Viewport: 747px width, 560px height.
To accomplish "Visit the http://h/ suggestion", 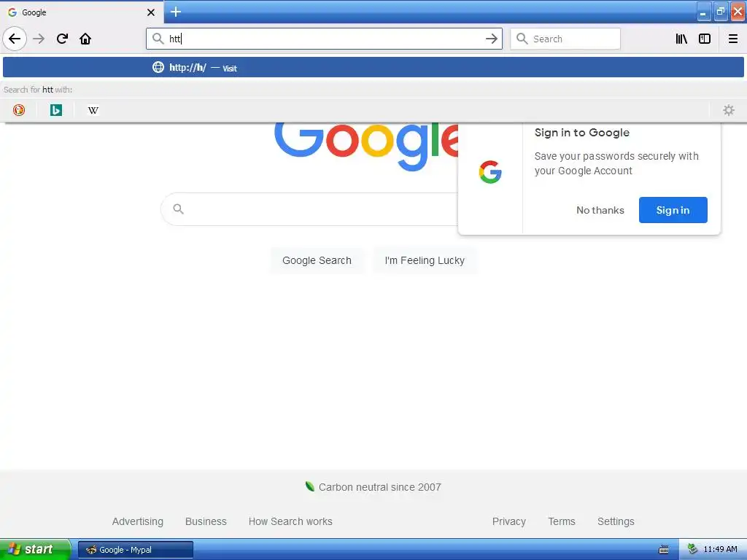I will [x=373, y=67].
